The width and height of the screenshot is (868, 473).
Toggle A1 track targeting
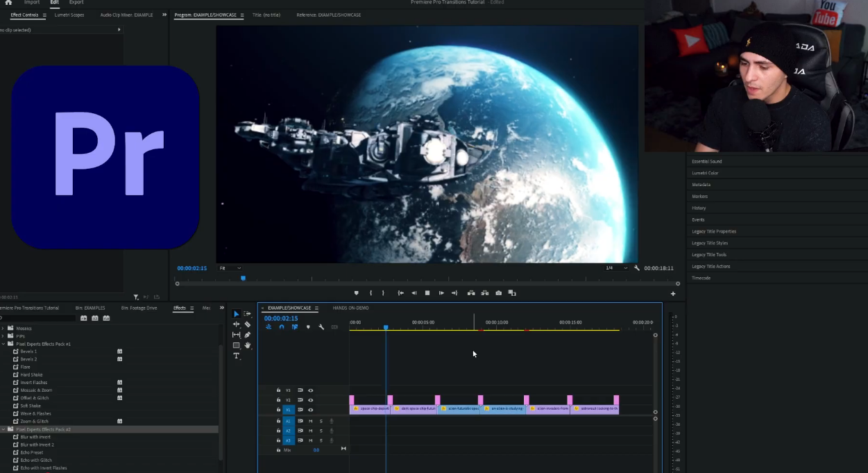(x=288, y=421)
